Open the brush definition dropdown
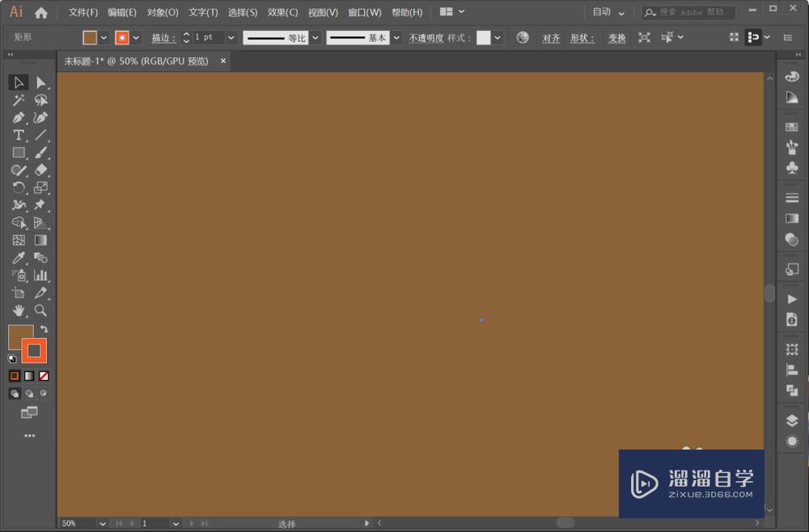The width and height of the screenshot is (809, 532). click(396, 38)
